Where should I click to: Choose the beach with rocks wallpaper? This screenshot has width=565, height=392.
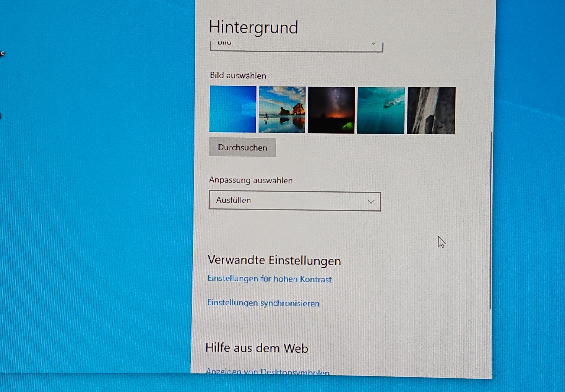point(282,110)
